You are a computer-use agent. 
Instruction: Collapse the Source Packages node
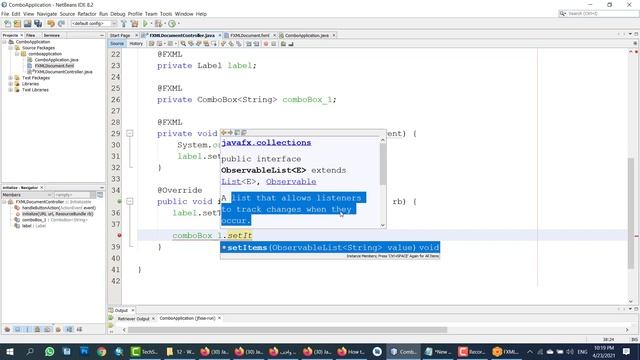(x=11, y=48)
